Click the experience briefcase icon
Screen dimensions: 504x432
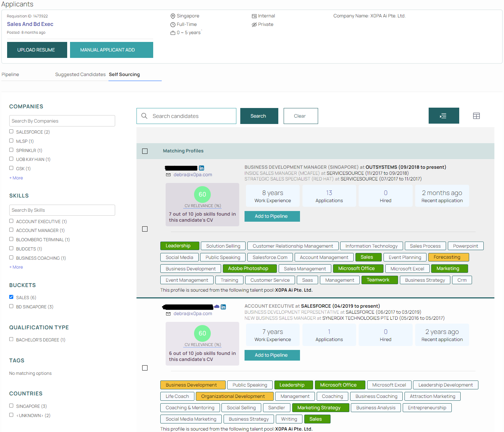173,33
